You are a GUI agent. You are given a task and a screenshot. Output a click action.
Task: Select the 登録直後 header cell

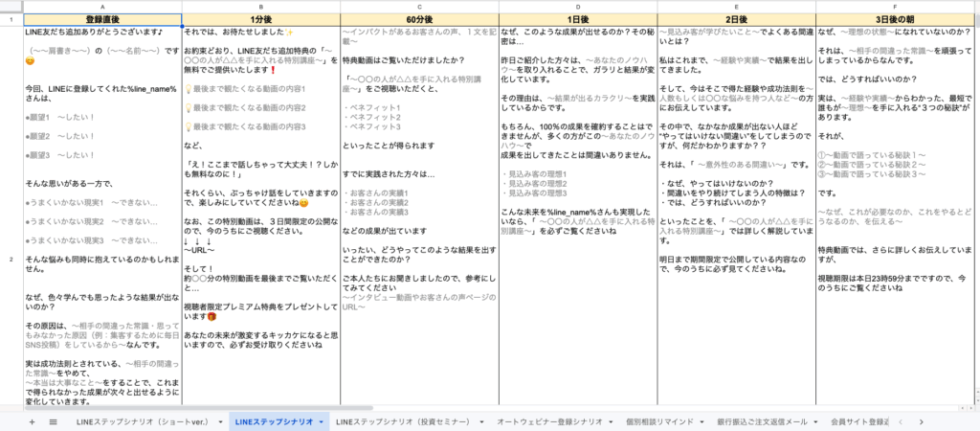click(x=101, y=17)
